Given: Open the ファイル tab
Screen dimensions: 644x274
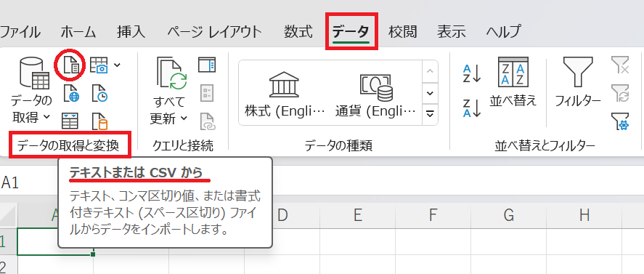Looking at the screenshot, I should [20, 32].
